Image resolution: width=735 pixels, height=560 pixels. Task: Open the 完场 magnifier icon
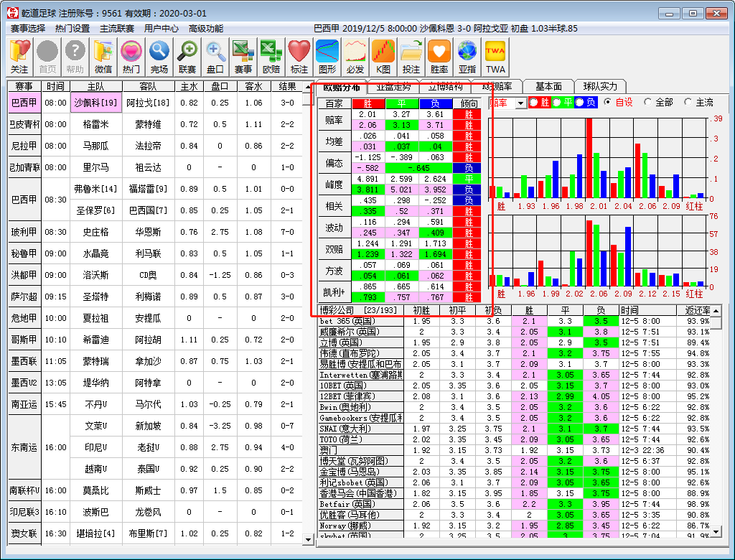coord(159,57)
